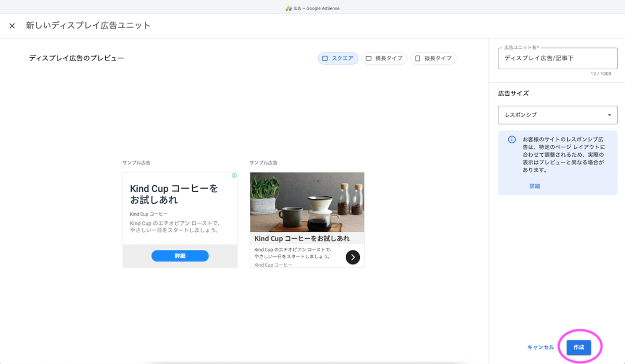
Task: Click the 'Kind Cup コーヒー' advertiser name in text ad
Action: pos(149,214)
